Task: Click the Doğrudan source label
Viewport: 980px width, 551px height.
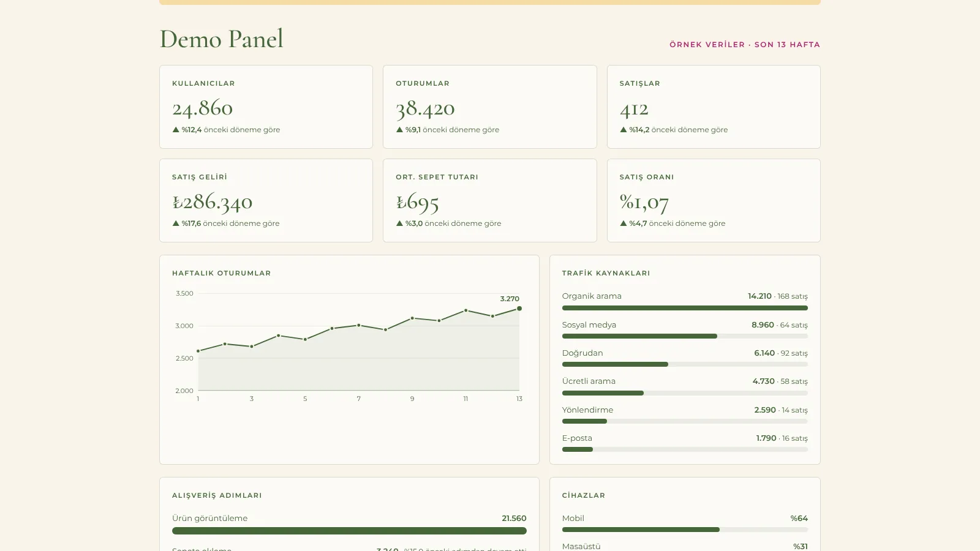Action: [582, 353]
